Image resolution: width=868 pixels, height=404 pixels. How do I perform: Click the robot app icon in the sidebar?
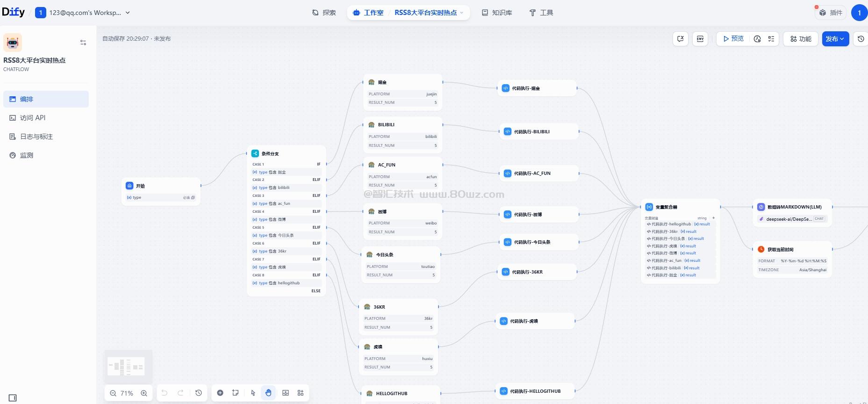click(13, 43)
